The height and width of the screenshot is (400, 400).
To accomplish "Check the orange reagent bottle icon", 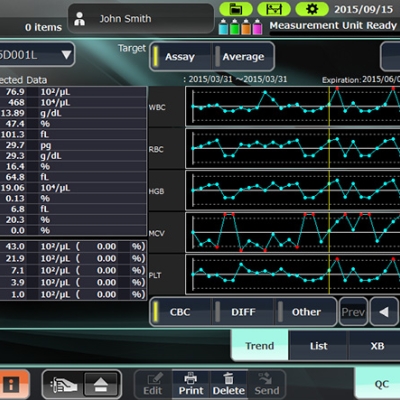I will point(246,27).
